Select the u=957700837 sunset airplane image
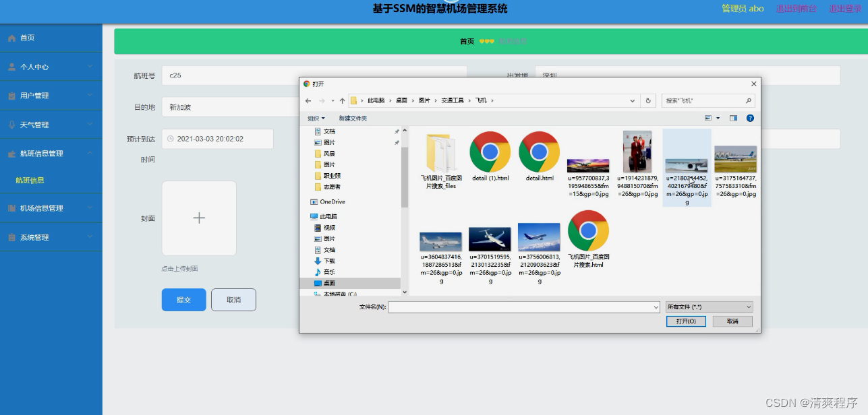Screen dimensions: 868x415 588,178
